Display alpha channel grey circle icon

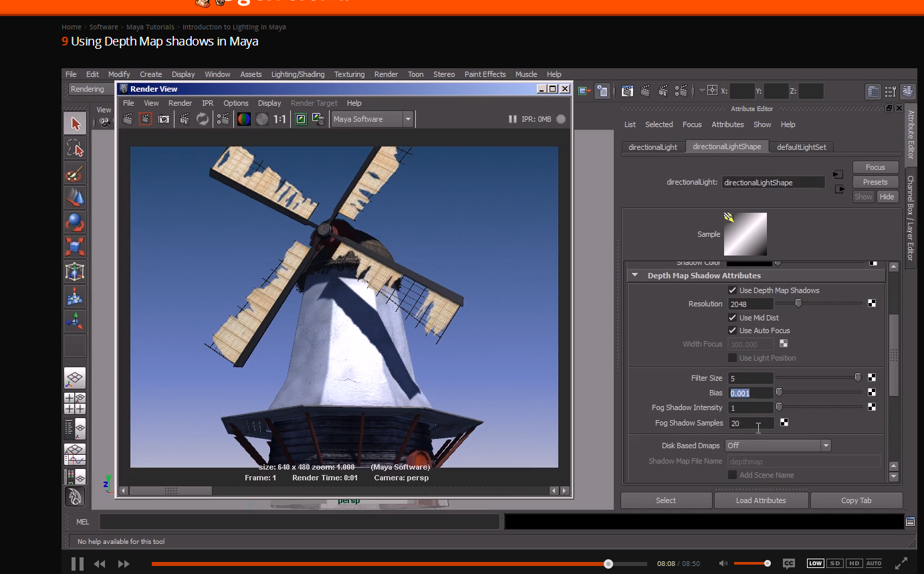262,119
